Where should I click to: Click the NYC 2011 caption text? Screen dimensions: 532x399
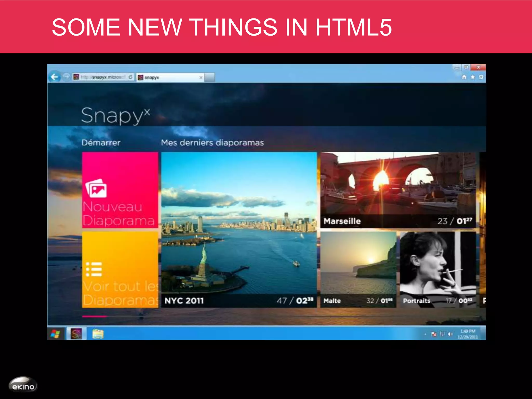point(184,301)
